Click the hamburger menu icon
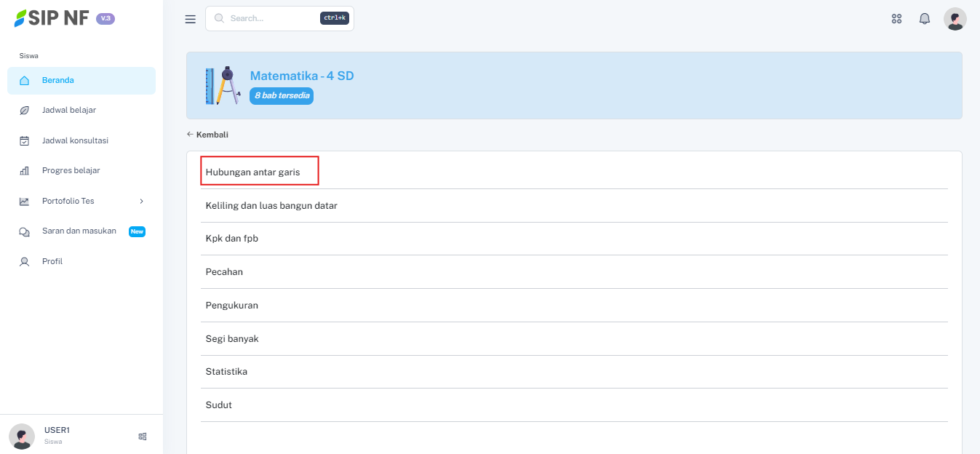Viewport: 980px width, 454px height. click(191, 19)
